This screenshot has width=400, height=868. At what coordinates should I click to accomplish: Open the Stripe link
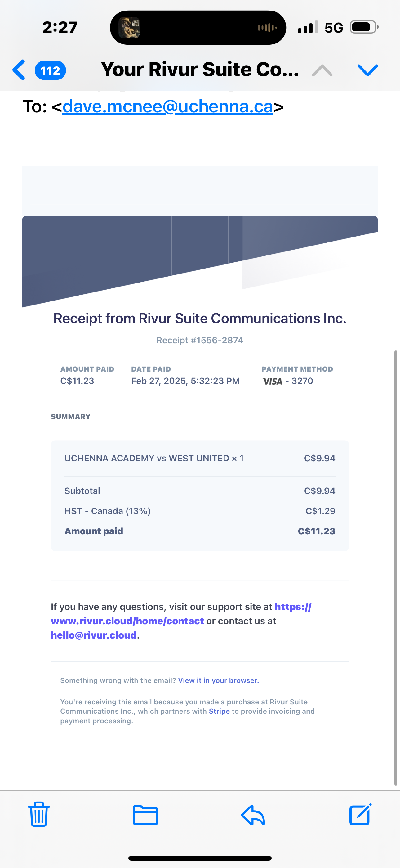point(219,711)
